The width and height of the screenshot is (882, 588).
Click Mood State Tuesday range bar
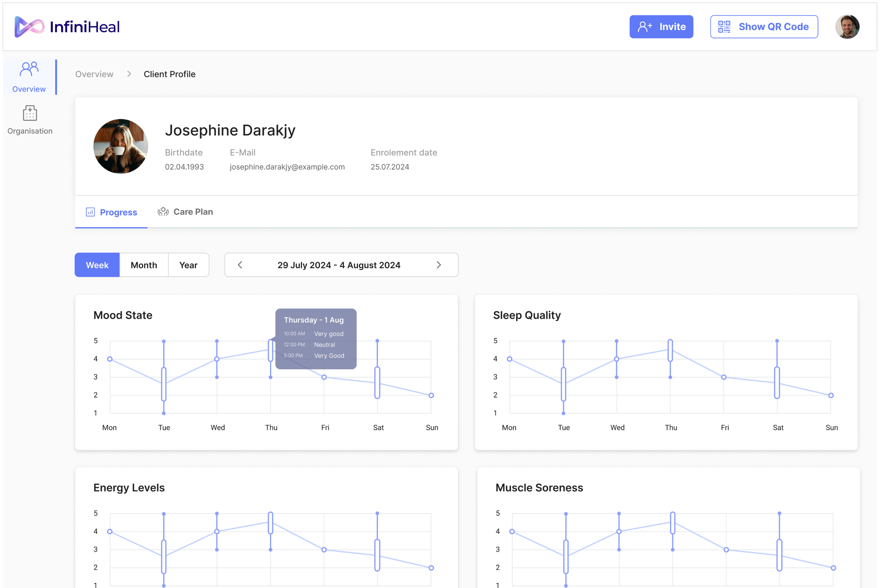click(x=164, y=384)
